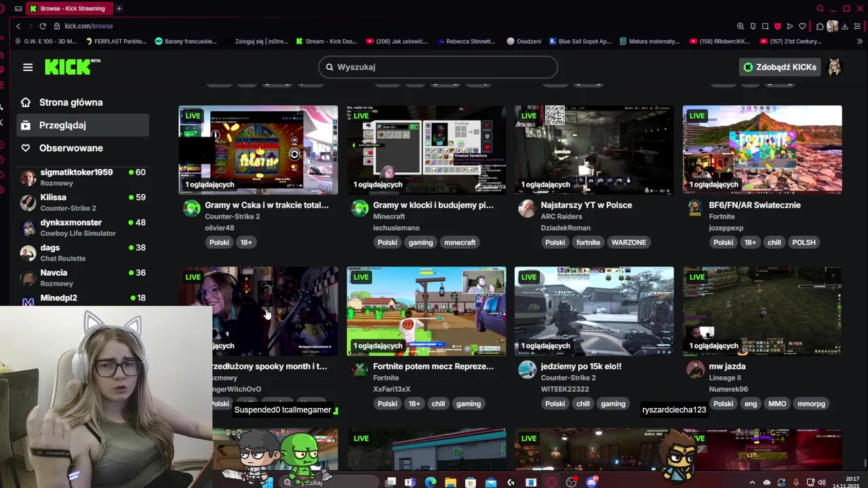This screenshot has height=488, width=868.
Task: Open Opera GX from the taskbar
Action: [551, 482]
